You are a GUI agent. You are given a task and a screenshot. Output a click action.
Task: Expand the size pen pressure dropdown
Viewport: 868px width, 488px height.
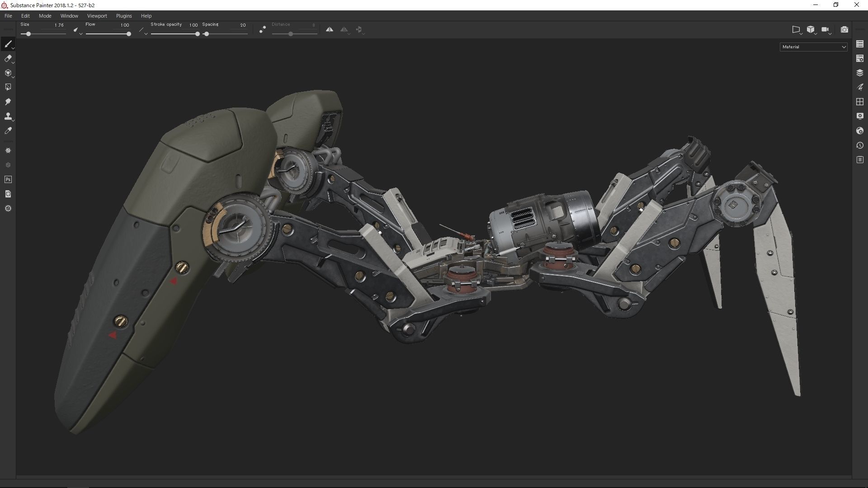(81, 34)
